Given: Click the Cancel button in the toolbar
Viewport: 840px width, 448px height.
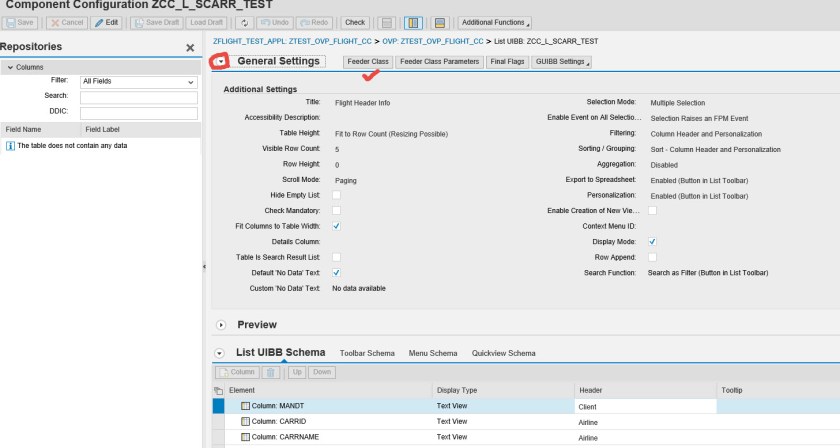Looking at the screenshot, I should pyautogui.click(x=67, y=23).
